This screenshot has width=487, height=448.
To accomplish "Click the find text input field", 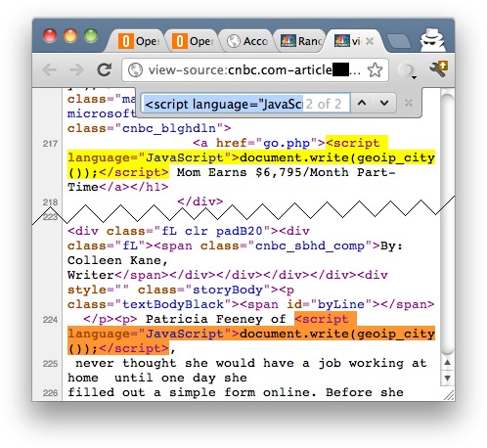I will (x=245, y=104).
